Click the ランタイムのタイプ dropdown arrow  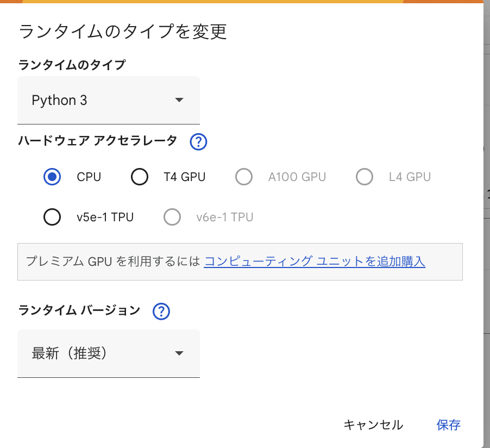coord(179,100)
